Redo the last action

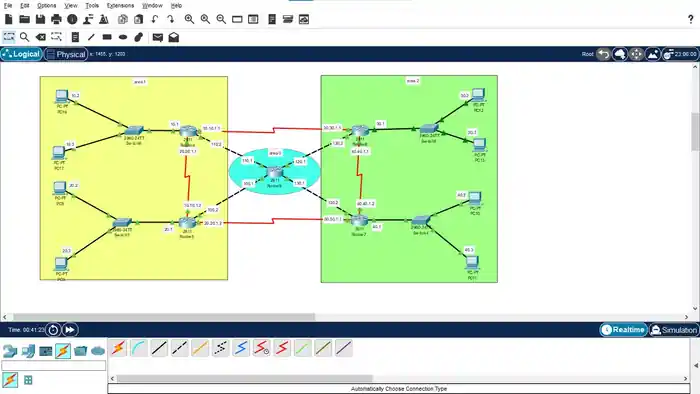click(171, 19)
